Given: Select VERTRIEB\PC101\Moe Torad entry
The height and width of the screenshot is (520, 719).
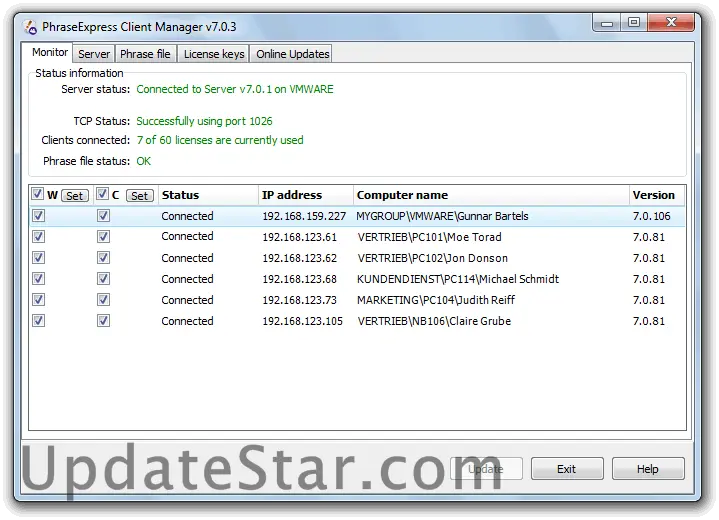Looking at the screenshot, I should click(430, 238).
